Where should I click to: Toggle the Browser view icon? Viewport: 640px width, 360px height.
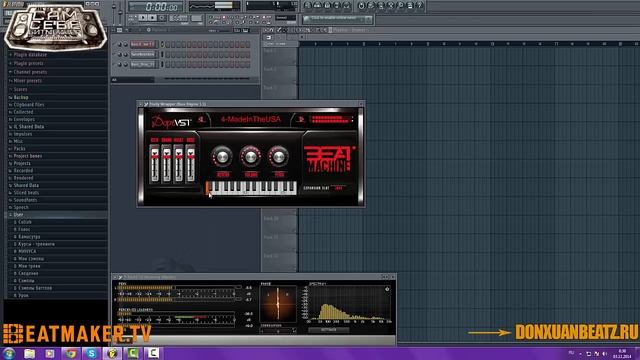click(x=337, y=5)
